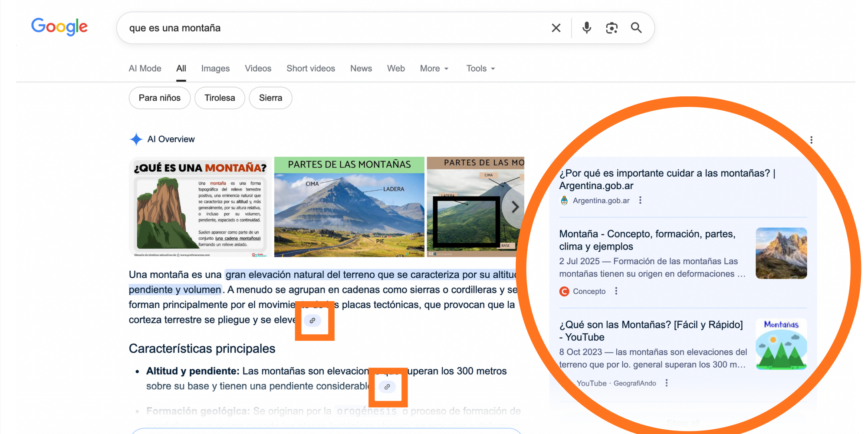Open the Partes de las Montañas image thumbnail
The width and height of the screenshot is (868, 434).
tap(349, 207)
